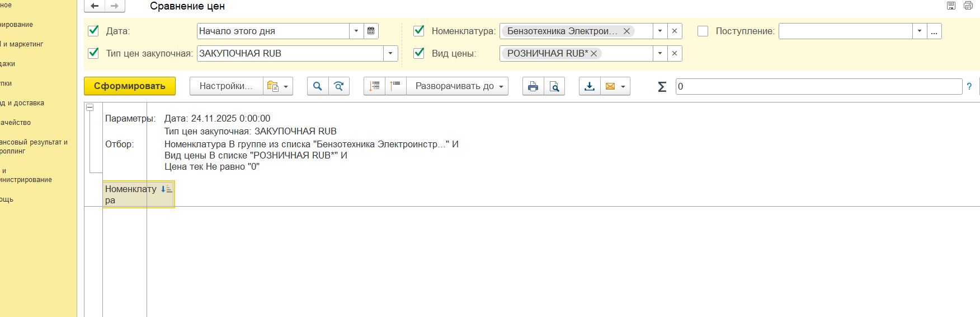Click text Тип цен закупочная: ЗАКУПОЧНАЯ RUB in report
Image resolution: width=980 pixels, height=317 pixels.
(x=251, y=131)
